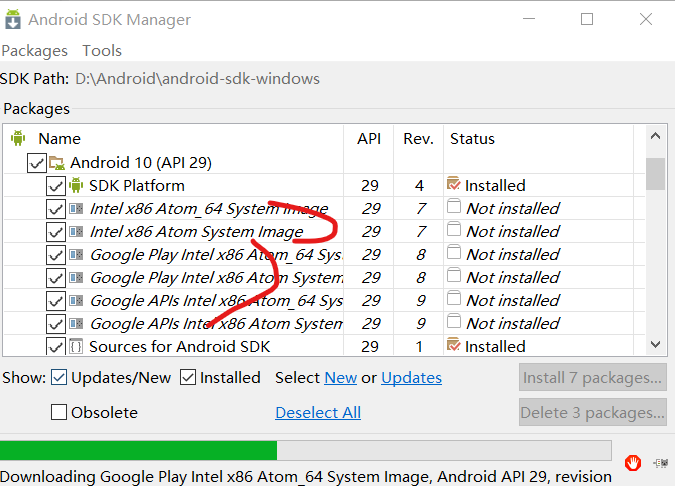Click the Intel x86 Atom System Image icon
This screenshot has width=675, height=486.
76,231
